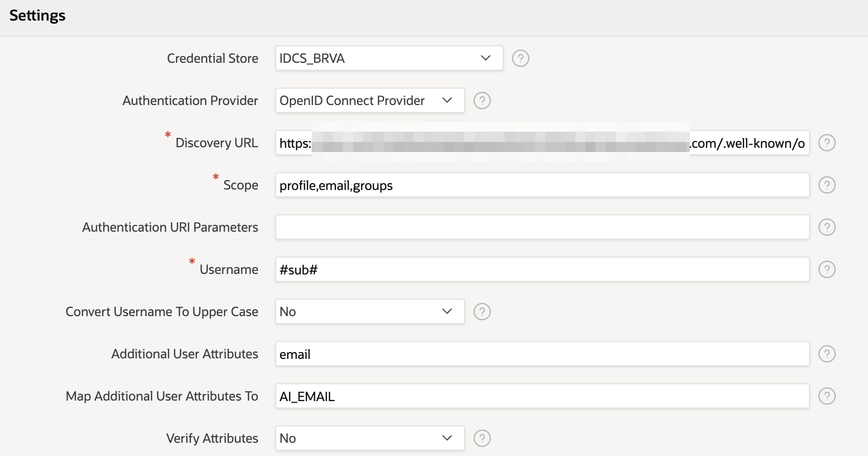Click the Username field help icon

[827, 269]
